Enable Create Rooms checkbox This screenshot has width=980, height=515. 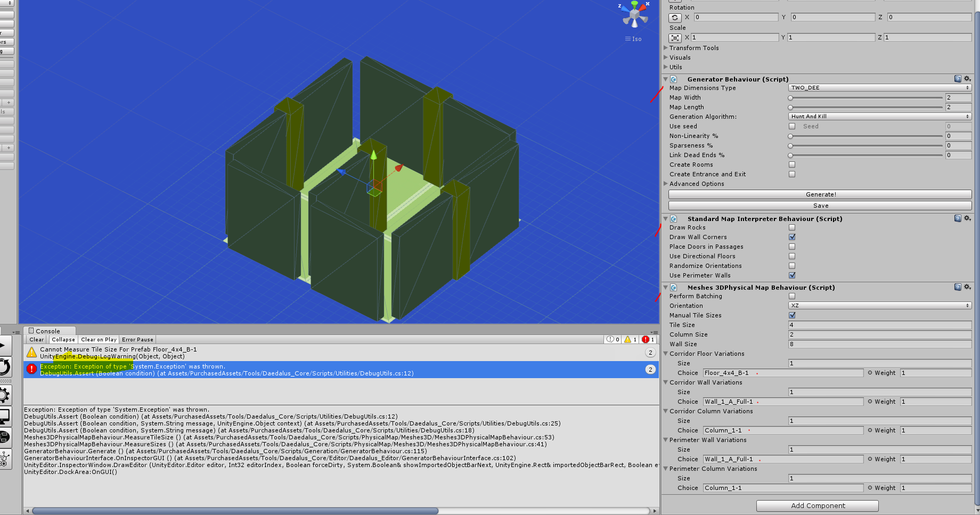click(792, 165)
